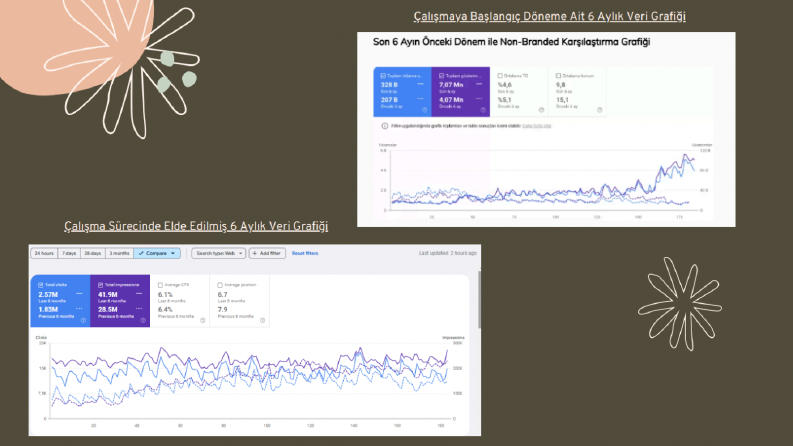This screenshot has width=793, height=446.
Task: Click the lower Clicks and Impressions line chart
Action: 250,380
